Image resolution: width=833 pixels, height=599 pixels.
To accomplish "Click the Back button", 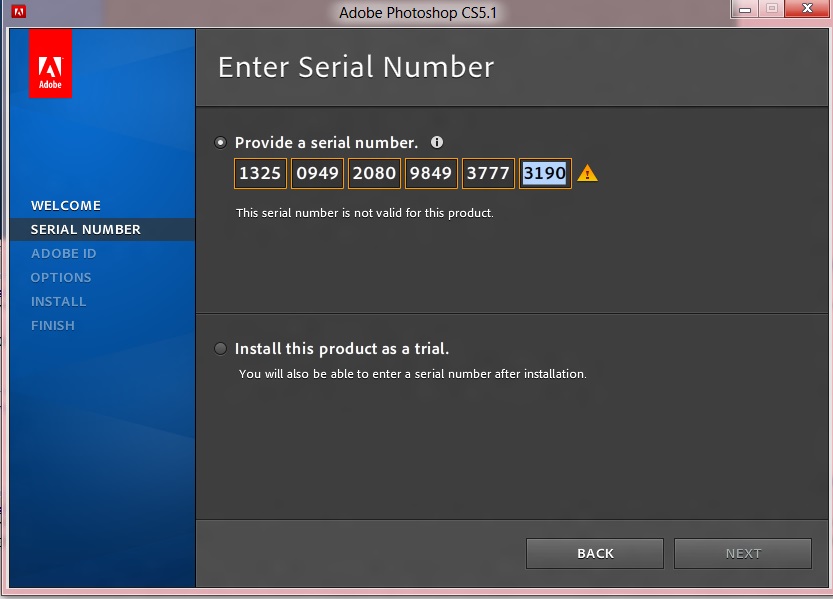I will pyautogui.click(x=595, y=554).
